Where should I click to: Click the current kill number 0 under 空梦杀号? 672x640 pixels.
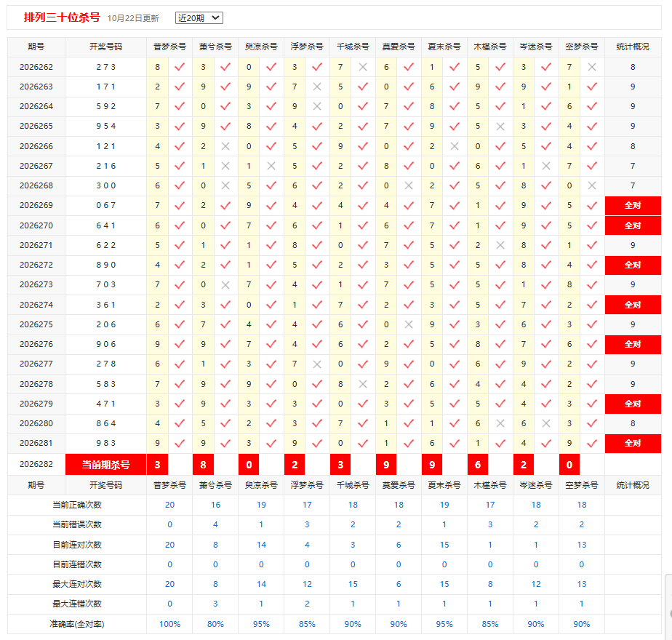pyautogui.click(x=569, y=465)
